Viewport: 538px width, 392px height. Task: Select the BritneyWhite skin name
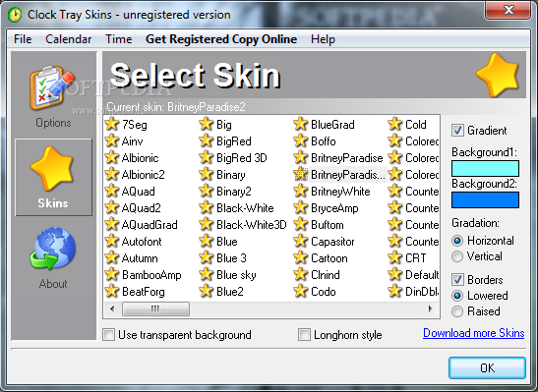coord(340,192)
